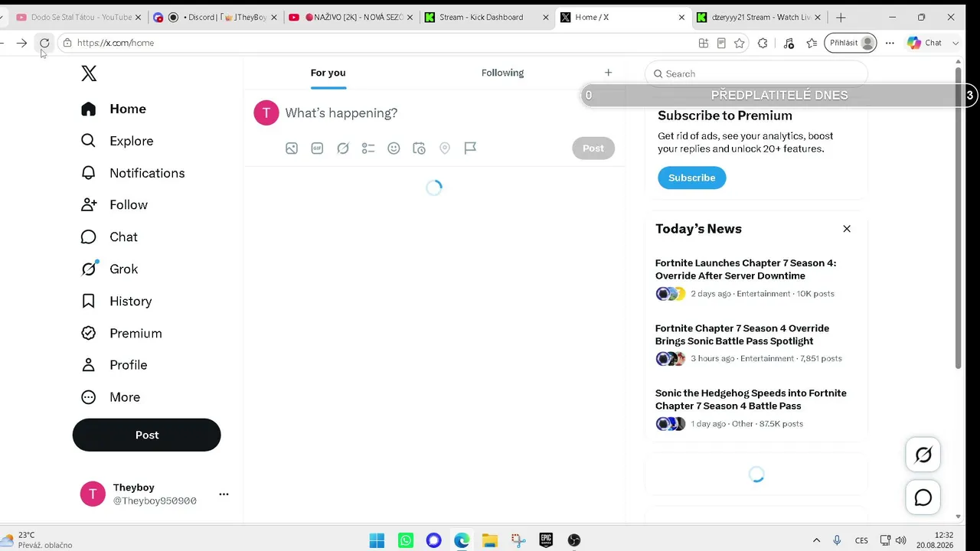
Task: Show hidden system tray icons
Action: (816, 540)
